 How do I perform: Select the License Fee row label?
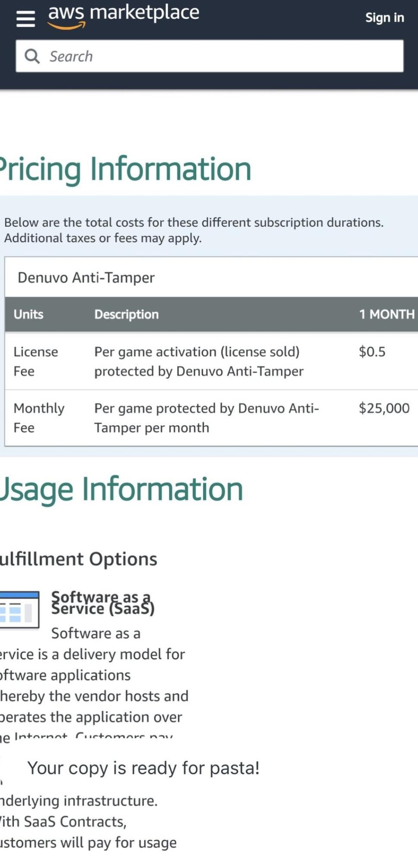tap(36, 361)
